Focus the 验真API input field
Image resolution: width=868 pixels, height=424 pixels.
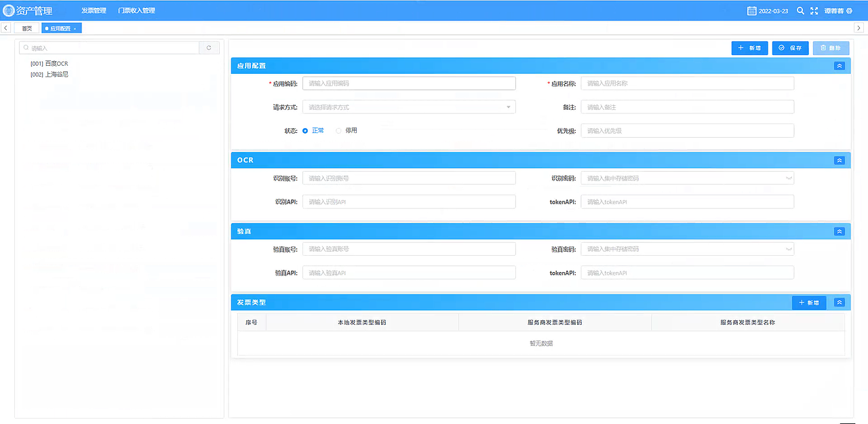pyautogui.click(x=409, y=273)
